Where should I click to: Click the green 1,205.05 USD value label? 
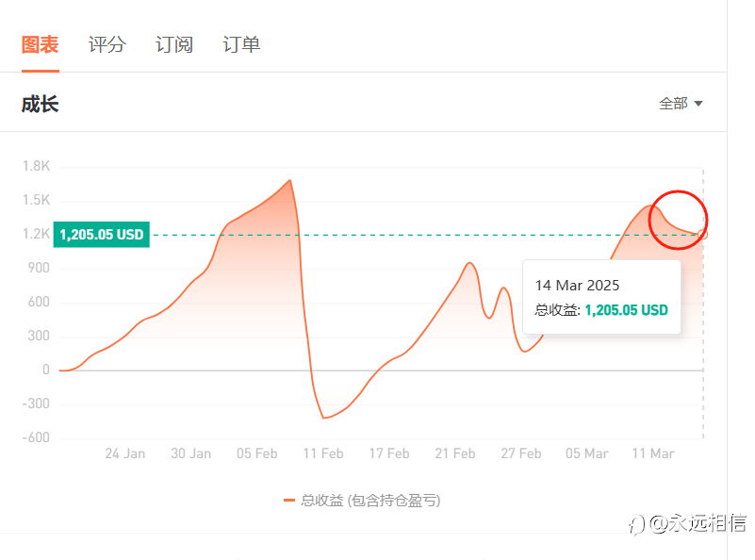101,235
